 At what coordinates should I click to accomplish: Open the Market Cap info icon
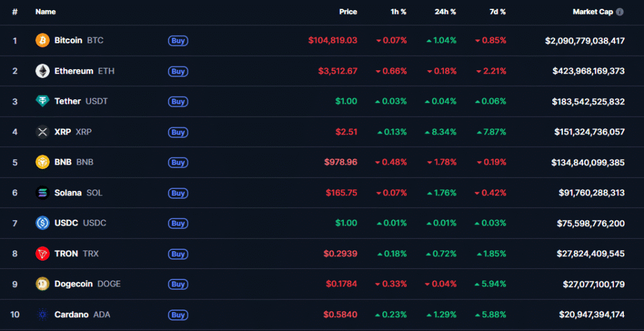[619, 12]
